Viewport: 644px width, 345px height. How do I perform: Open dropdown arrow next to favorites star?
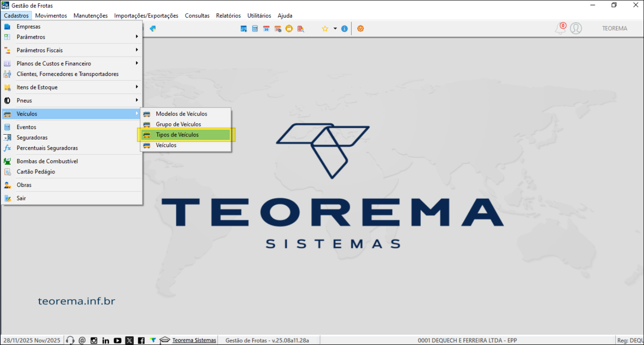[x=335, y=29]
